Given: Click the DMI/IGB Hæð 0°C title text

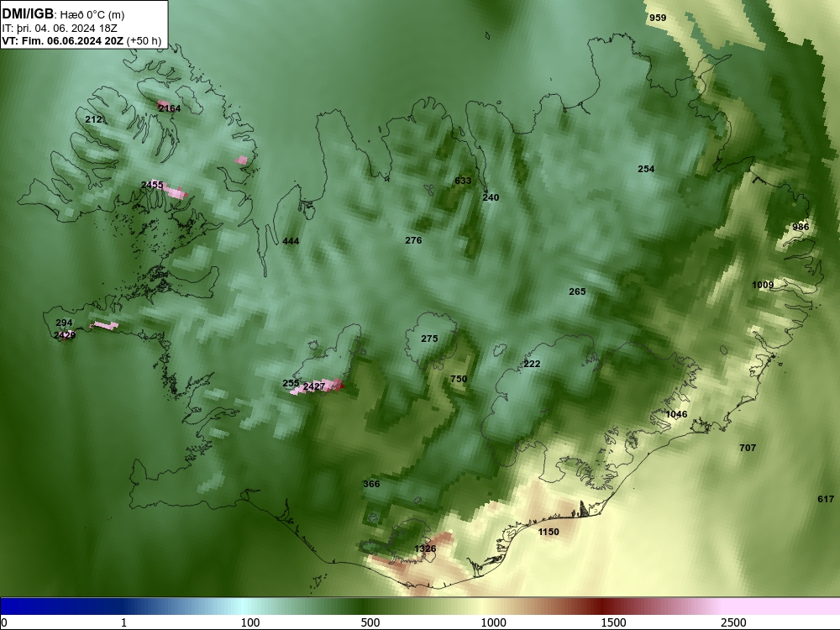Looking at the screenshot, I should pos(63,14).
